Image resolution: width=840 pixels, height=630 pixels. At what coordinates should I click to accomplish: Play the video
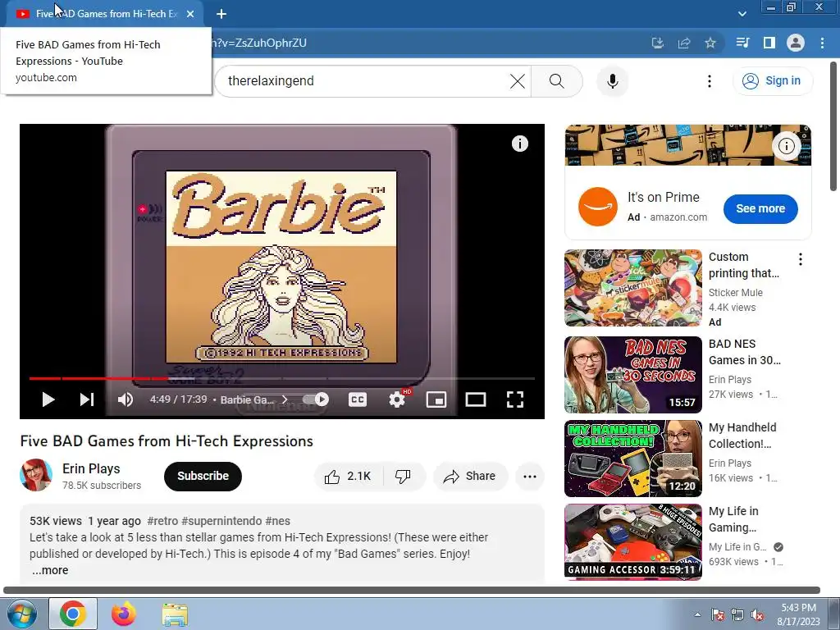coord(48,399)
